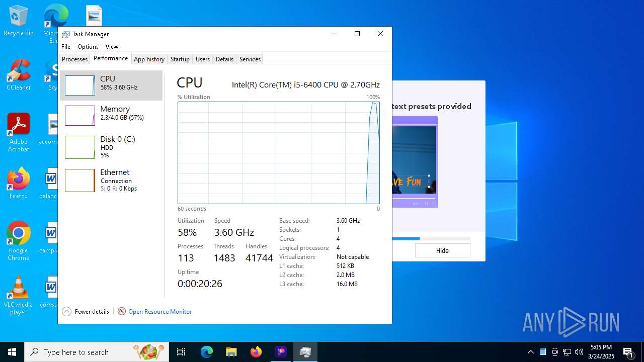The height and width of the screenshot is (362, 644).
Task: Open the Options menu
Action: pos(88,47)
